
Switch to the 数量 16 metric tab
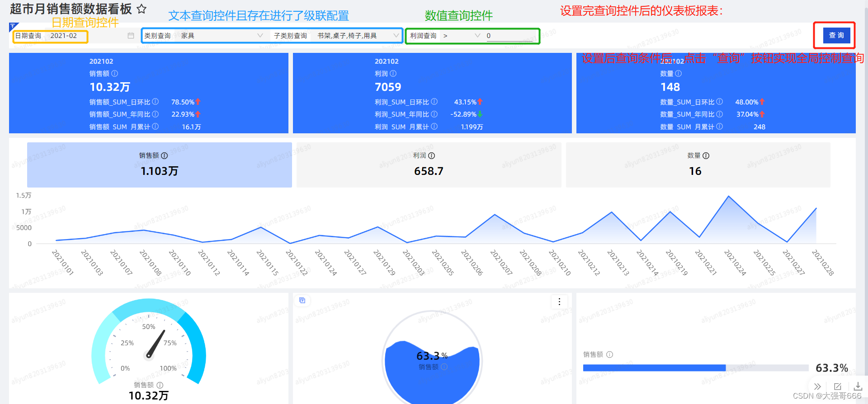pyautogui.click(x=698, y=165)
